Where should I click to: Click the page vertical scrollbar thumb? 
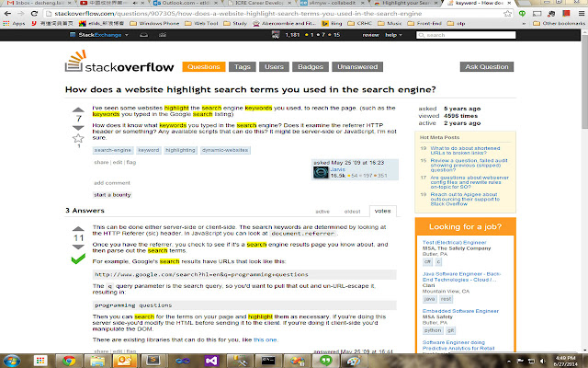[x=584, y=81]
